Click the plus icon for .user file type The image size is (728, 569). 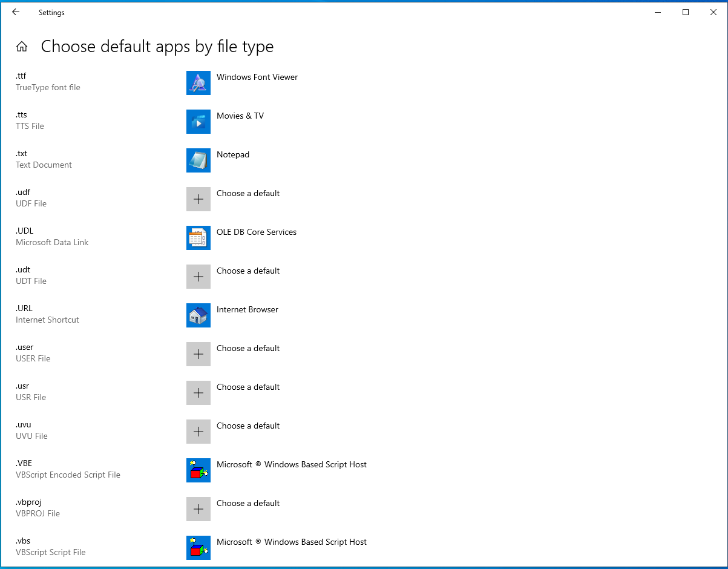198,354
